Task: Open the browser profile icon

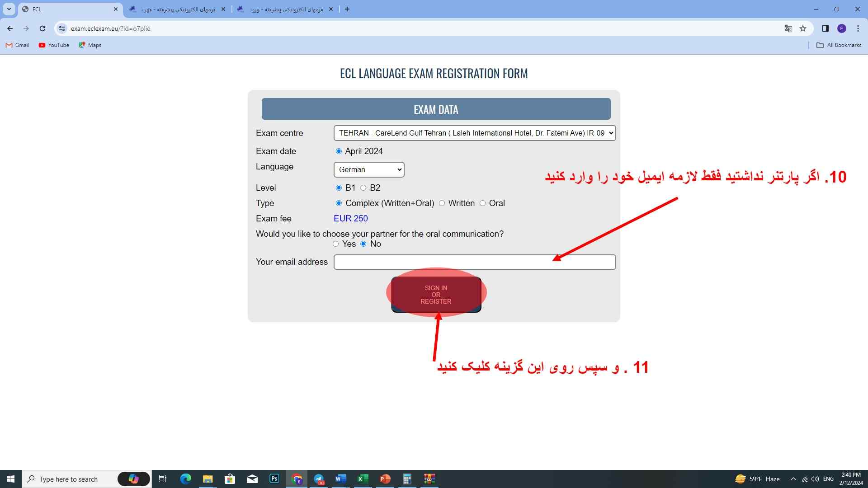Action: click(x=841, y=28)
